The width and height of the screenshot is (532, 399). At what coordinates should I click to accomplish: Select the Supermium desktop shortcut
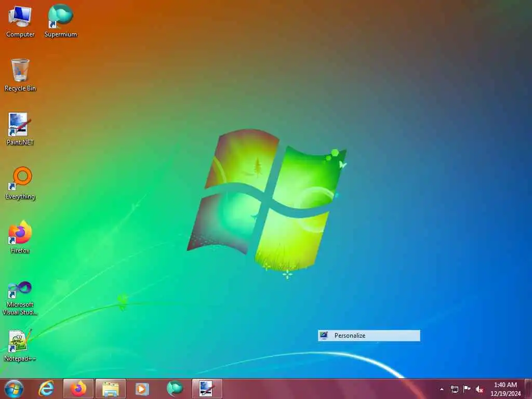61,21
